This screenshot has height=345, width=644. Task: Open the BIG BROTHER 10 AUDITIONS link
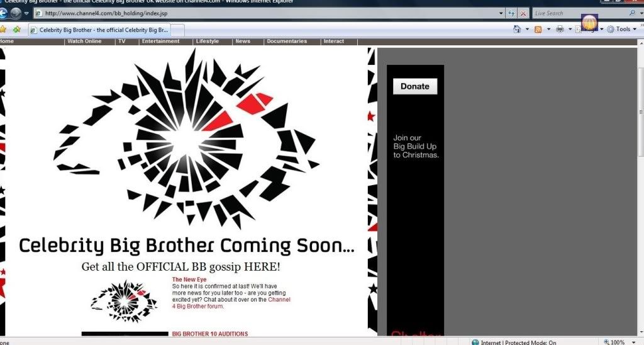coord(210,334)
